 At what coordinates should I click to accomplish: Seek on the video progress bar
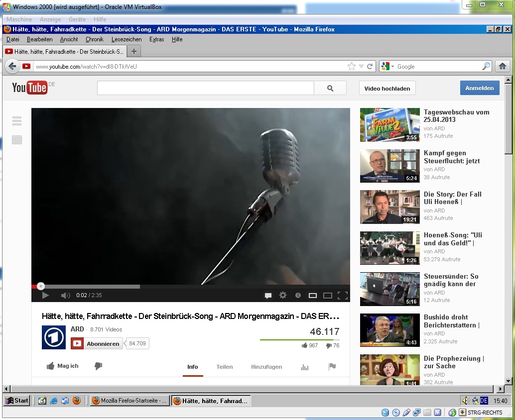[190, 287]
